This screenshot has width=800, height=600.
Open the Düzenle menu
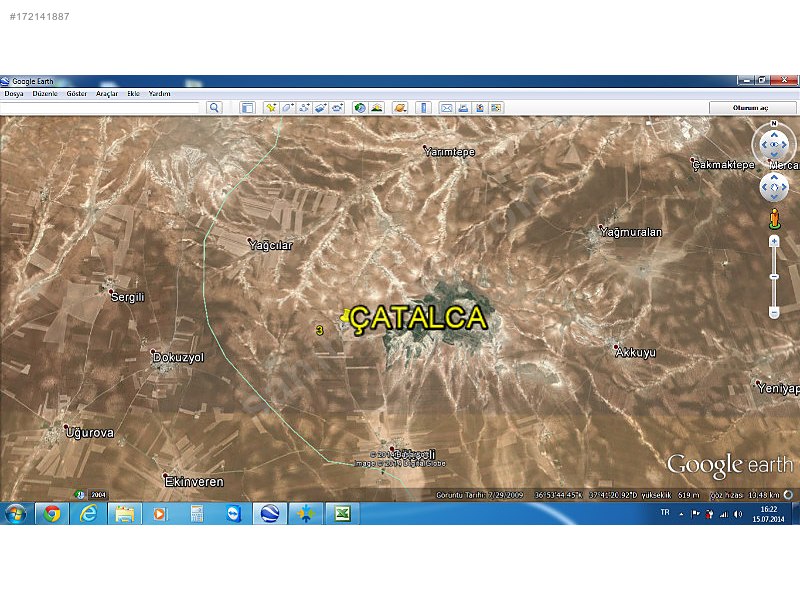[45, 94]
